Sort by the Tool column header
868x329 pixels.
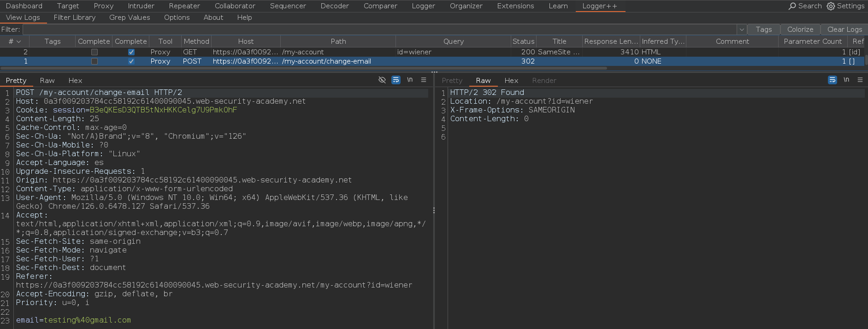click(x=165, y=41)
